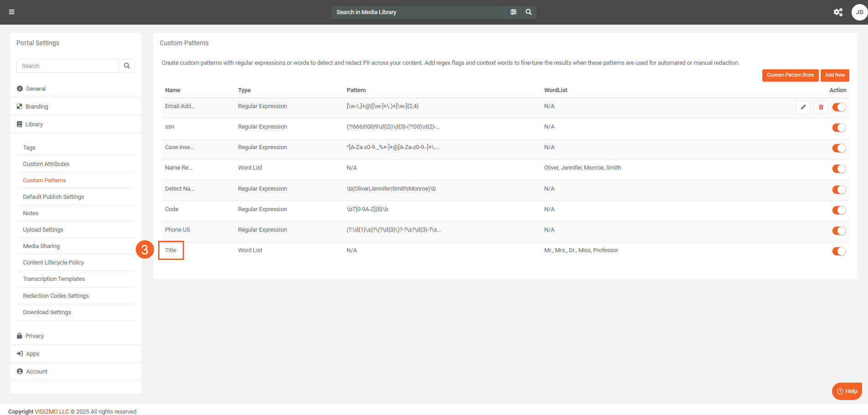Toggle off the Title word list pattern

[x=838, y=251]
